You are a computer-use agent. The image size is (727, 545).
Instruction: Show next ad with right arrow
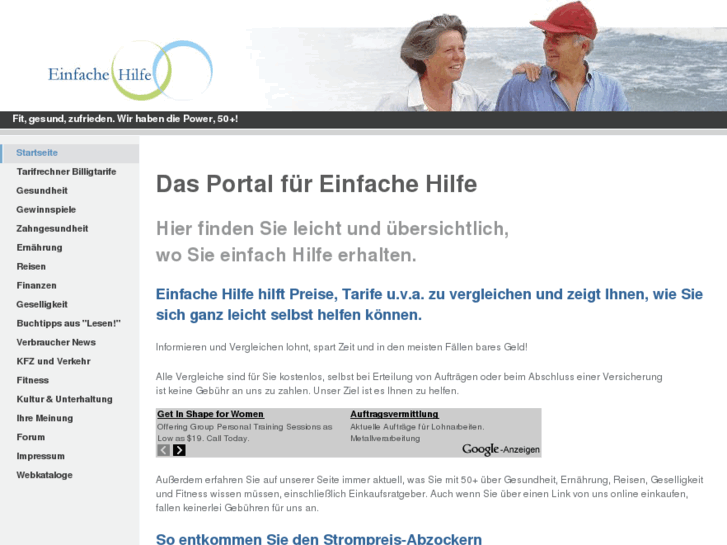coord(179,450)
